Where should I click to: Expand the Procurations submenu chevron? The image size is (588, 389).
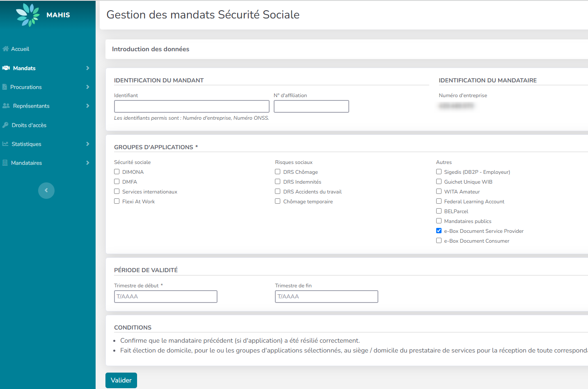[87, 87]
